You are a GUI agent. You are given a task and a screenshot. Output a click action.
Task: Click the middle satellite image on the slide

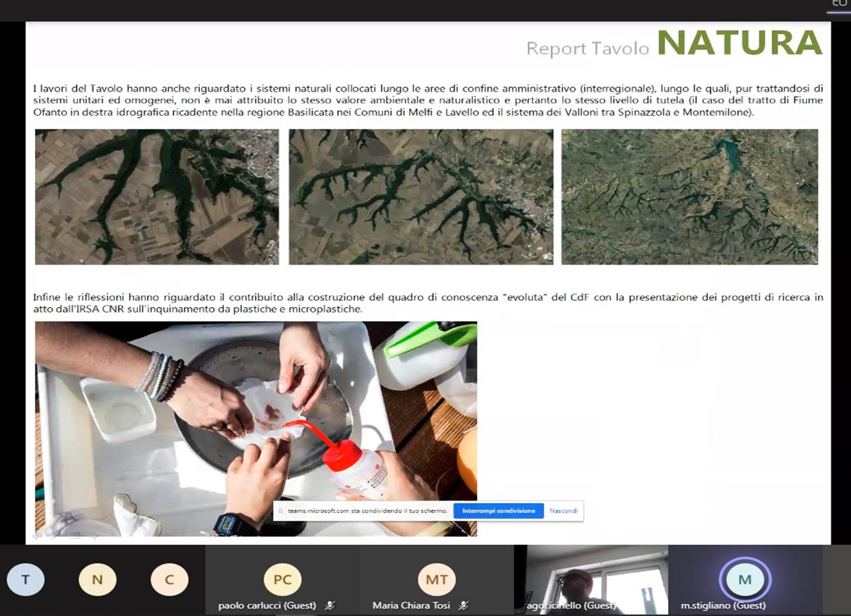(421, 197)
